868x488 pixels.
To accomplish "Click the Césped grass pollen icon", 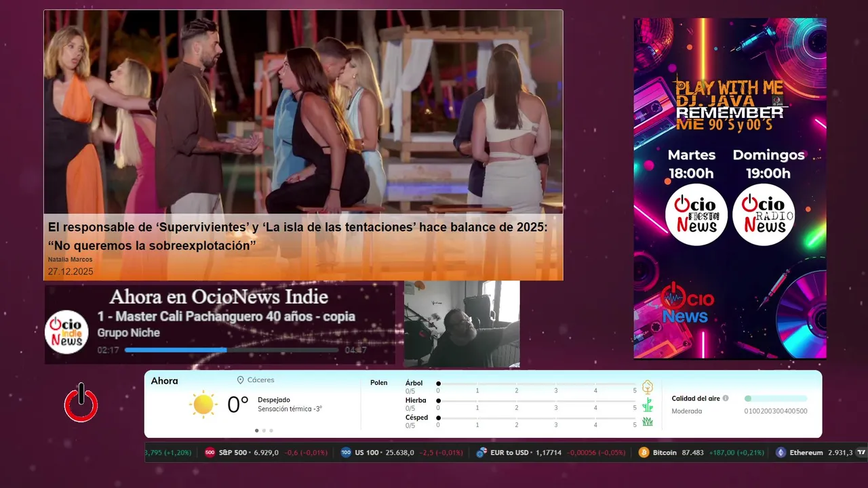I will point(648,422).
